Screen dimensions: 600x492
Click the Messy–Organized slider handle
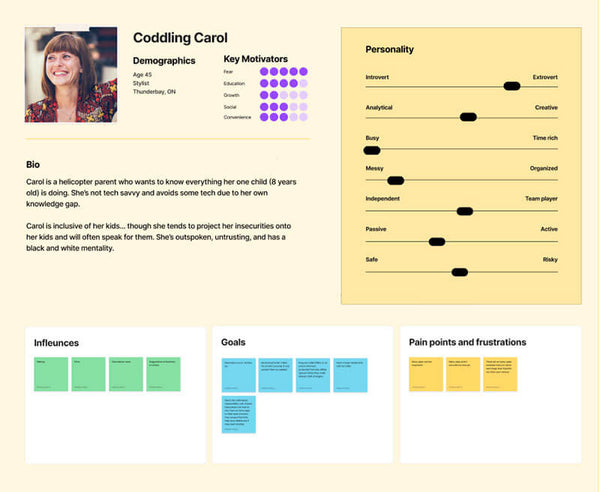coord(395,181)
